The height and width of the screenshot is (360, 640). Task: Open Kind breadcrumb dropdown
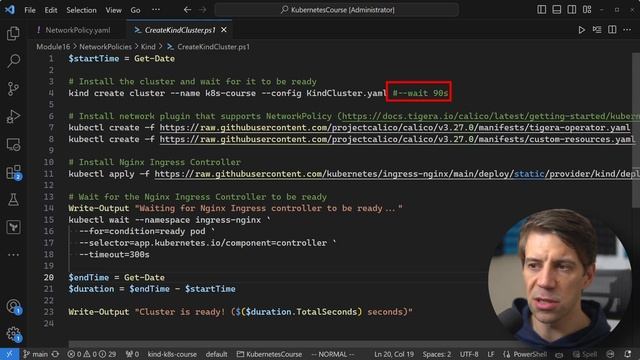148,47
